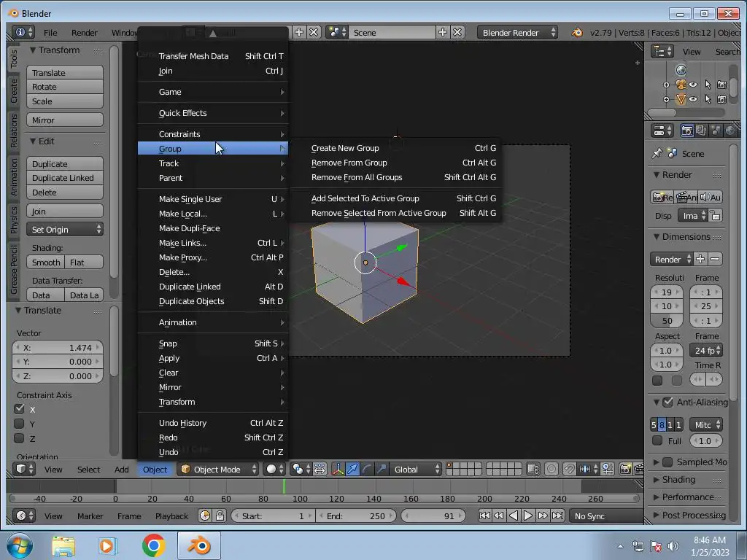This screenshot has height=560, width=747.
Task: Click the OpenGL render camera icon
Action: click(x=625, y=469)
